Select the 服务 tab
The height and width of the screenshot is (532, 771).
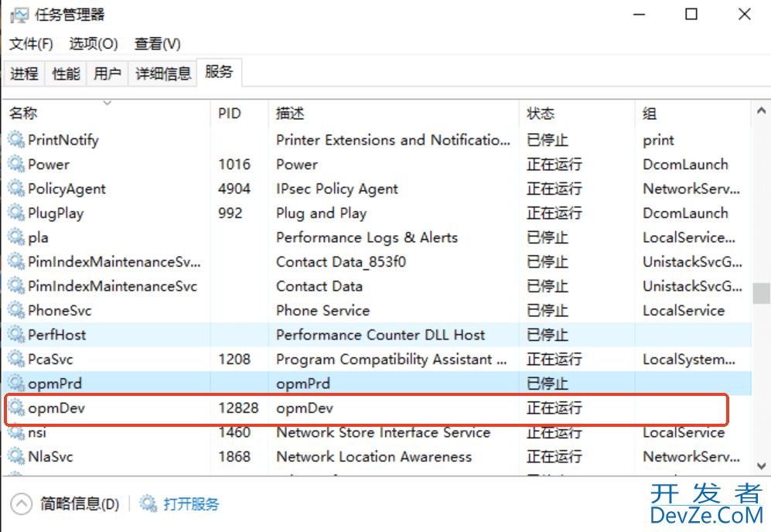point(219,72)
